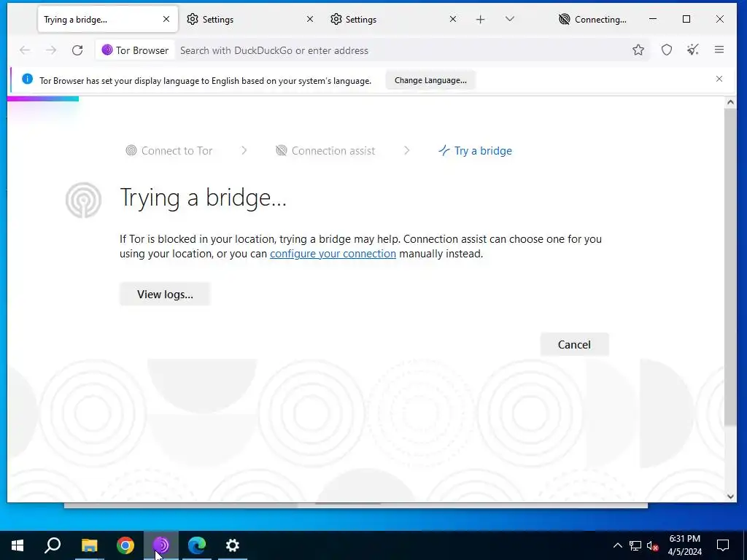Click the network status tray icon
Viewport: 747px width, 560px height.
635,545
